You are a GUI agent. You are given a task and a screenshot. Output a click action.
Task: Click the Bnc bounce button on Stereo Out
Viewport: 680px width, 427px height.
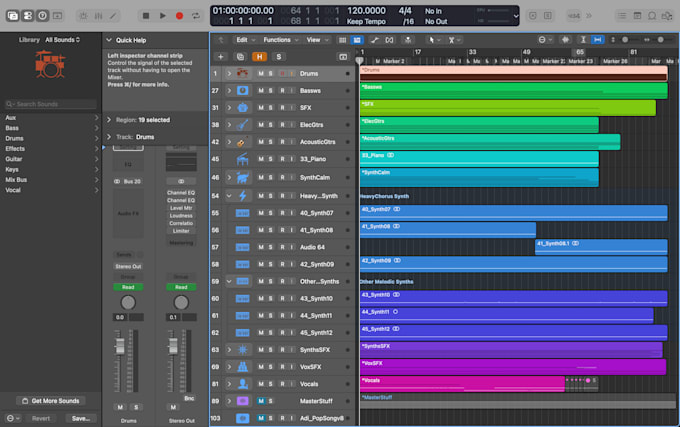tap(189, 398)
